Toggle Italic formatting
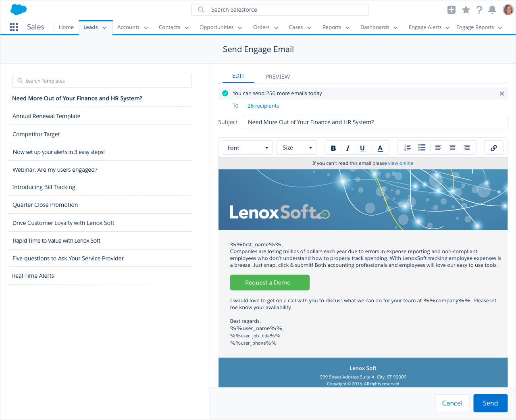This screenshot has height=420, width=516. click(x=347, y=148)
